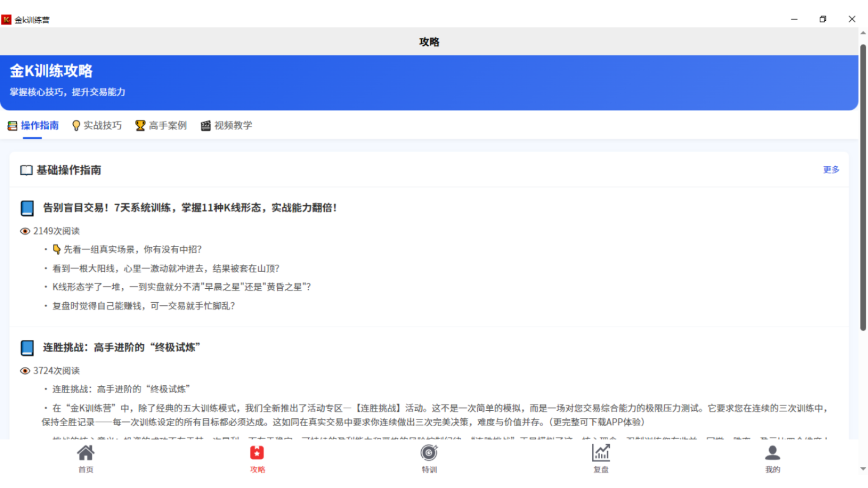Viewport: 868px width, 488px height.
Task: Open the 首页 home icon
Action: 85,453
